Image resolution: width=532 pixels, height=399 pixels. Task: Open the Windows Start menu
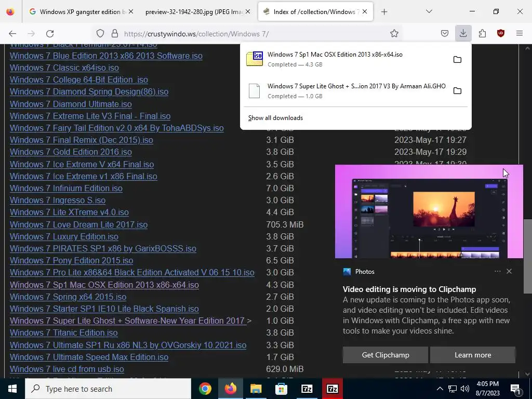coord(12,389)
